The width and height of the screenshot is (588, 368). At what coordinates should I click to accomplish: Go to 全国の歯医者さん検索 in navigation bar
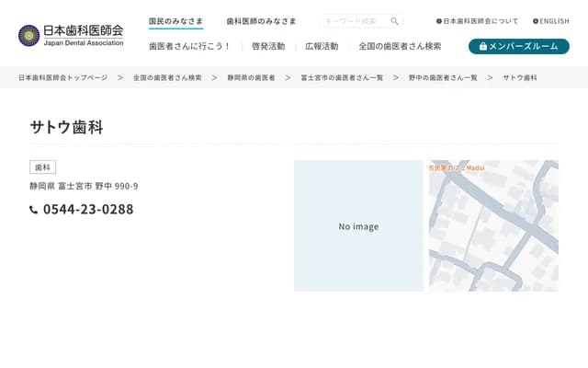400,46
